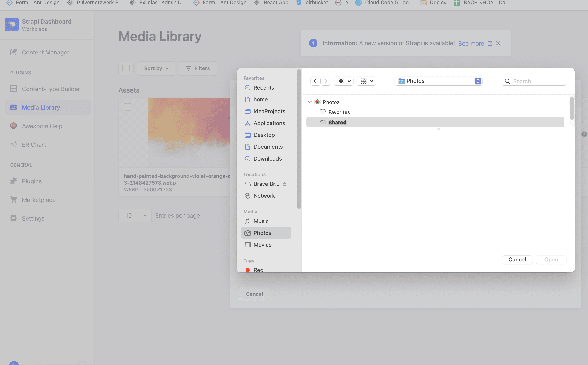588x365 pixels.
Task: Select Downloads in Favorites sidebar
Action: [x=267, y=159]
